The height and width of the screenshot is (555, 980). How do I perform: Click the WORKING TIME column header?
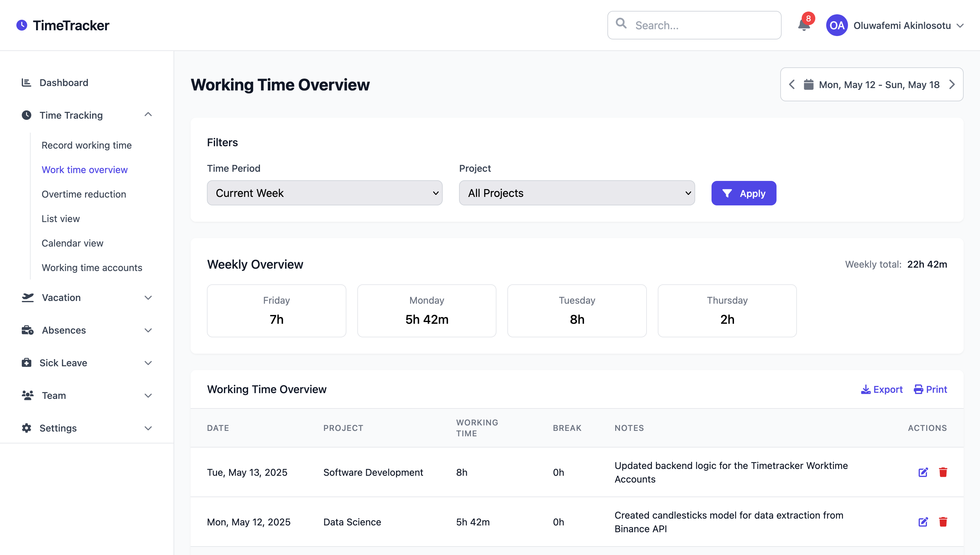[477, 428]
